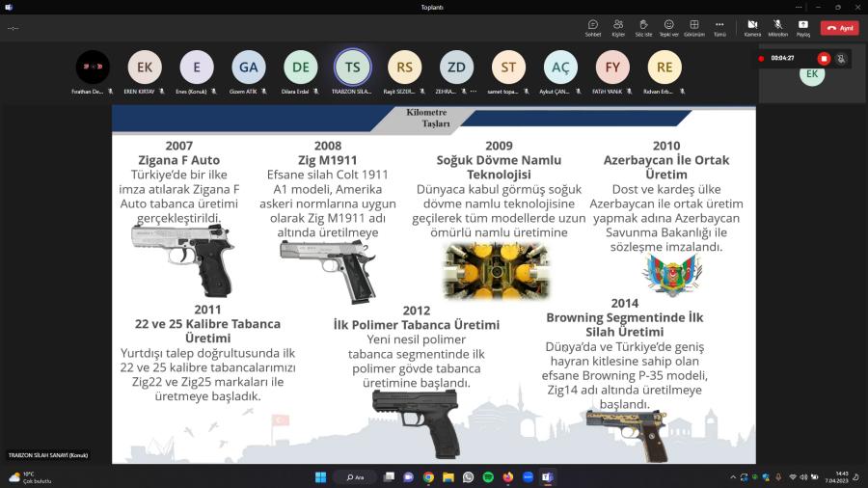Viewport: 868px width, 488px height.
Task: Open the Teams Chat taskbar icon
Action: tap(409, 477)
